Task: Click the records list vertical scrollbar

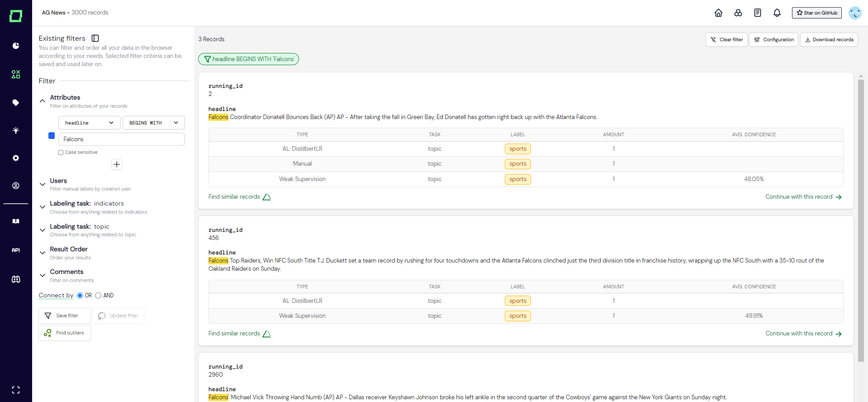Action: [x=861, y=220]
